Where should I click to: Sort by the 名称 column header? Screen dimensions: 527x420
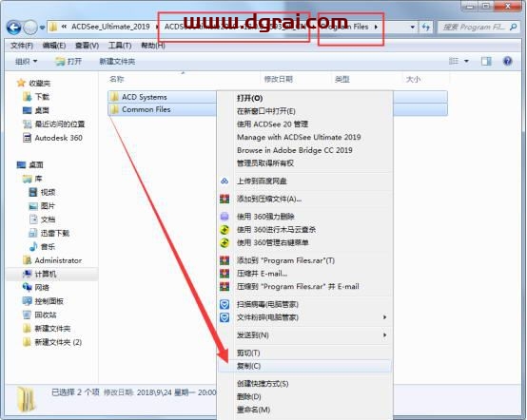pyautogui.click(x=117, y=79)
